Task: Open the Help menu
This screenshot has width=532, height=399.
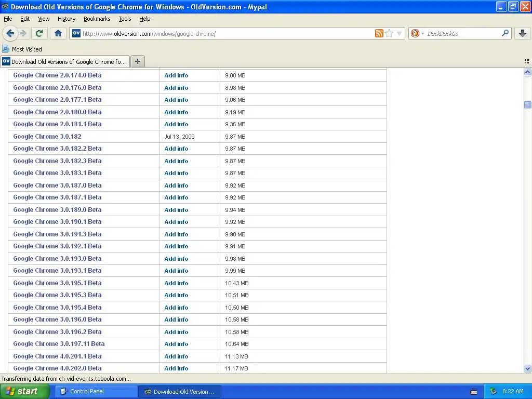Action: click(144, 19)
